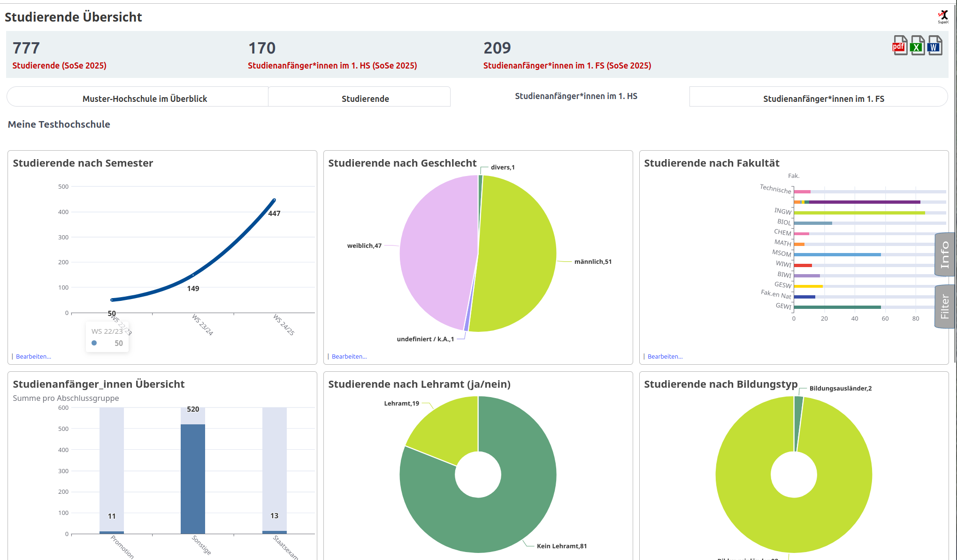The height and width of the screenshot is (560, 957).
Task: Switch to Muster-Hochschule im Überblick tab
Action: point(145,99)
